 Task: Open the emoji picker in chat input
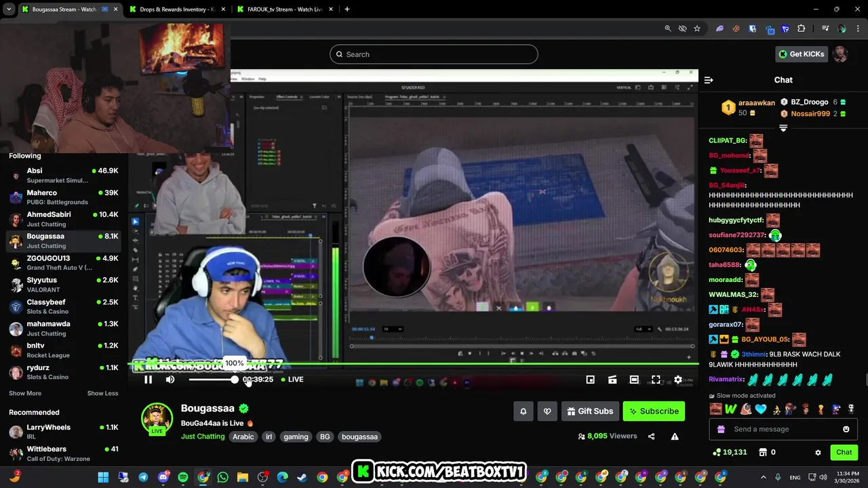pos(846,429)
